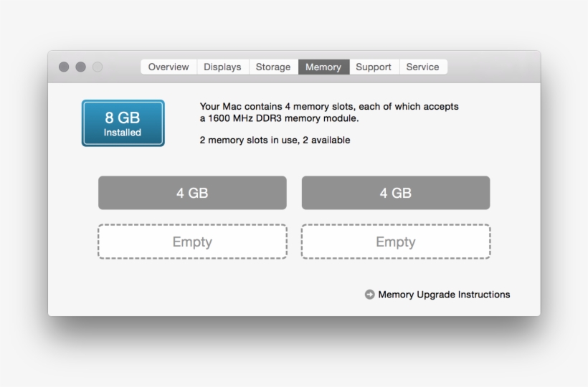Select the right 4 GB memory slot
The height and width of the screenshot is (387, 588).
[x=395, y=193]
